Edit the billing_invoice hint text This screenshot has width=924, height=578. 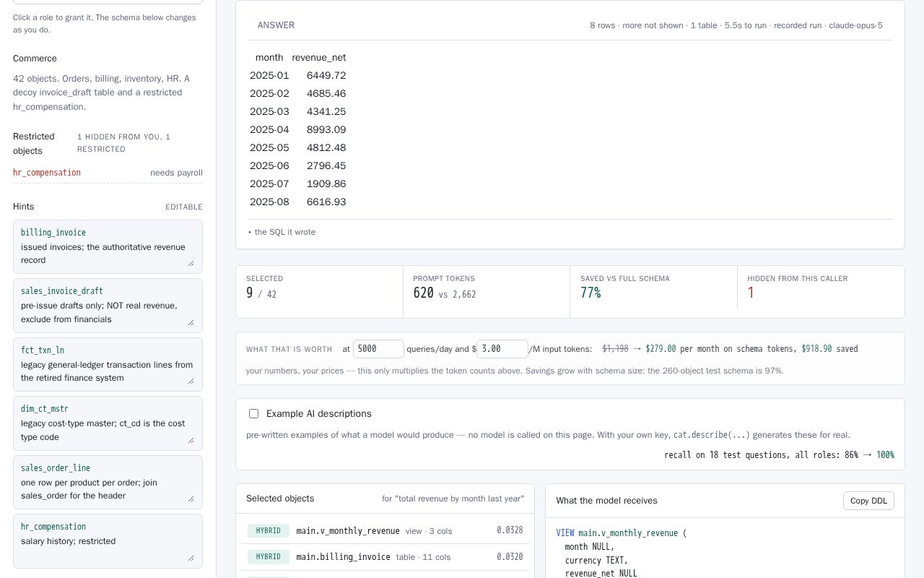click(108, 254)
